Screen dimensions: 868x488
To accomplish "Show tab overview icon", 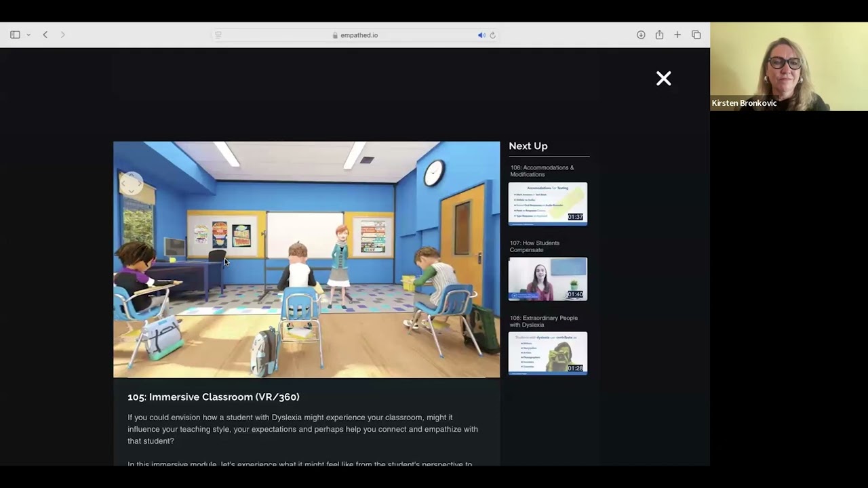I will 696,35.
